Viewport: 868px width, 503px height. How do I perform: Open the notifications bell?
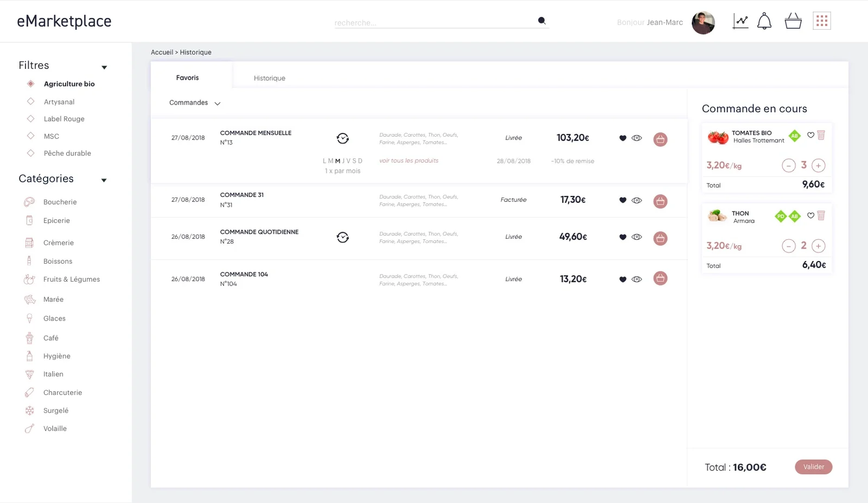764,21
